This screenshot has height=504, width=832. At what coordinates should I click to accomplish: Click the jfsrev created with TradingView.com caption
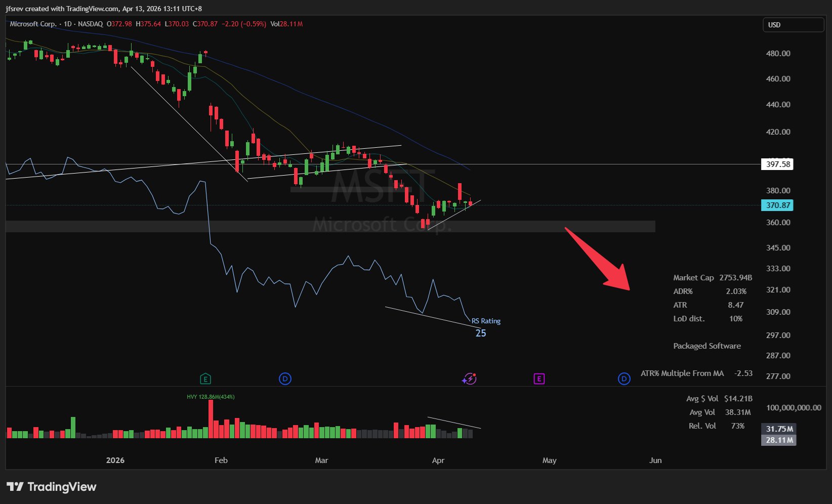coord(104,9)
